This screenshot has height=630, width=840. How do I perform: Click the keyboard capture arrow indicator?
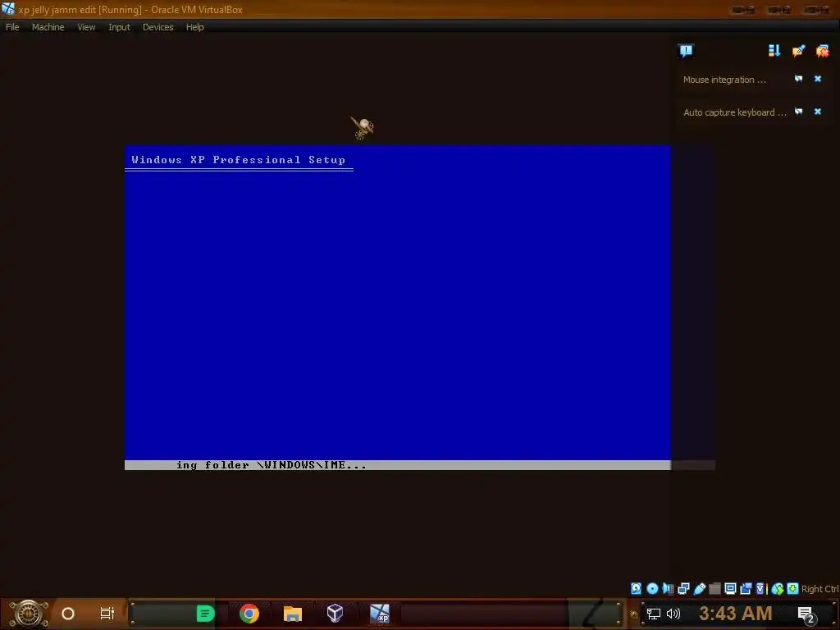[793, 589]
